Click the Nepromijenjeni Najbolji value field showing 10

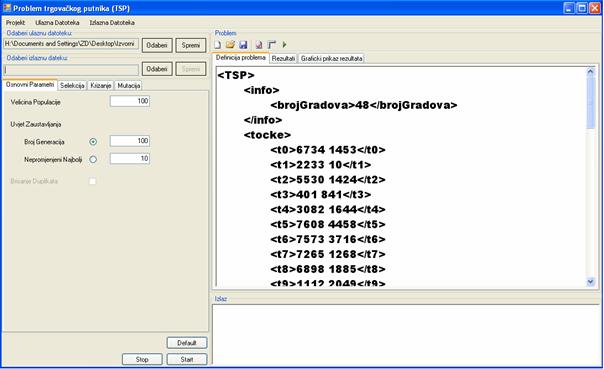click(130, 159)
